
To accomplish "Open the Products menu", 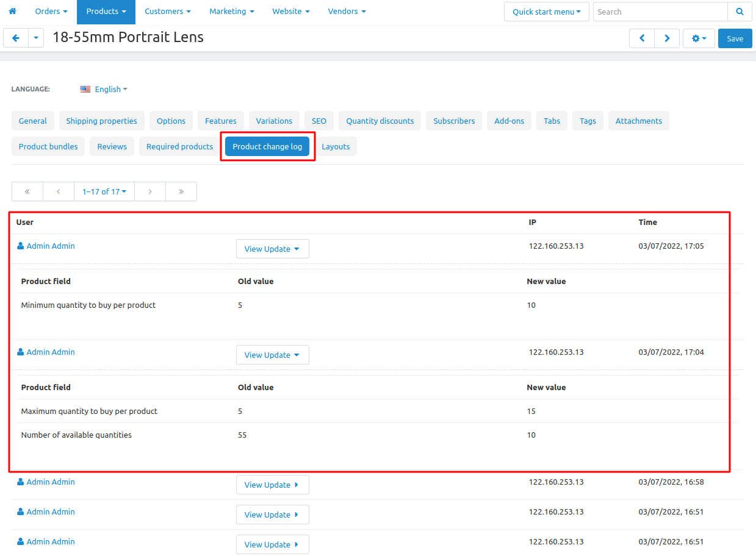I will pos(106,12).
